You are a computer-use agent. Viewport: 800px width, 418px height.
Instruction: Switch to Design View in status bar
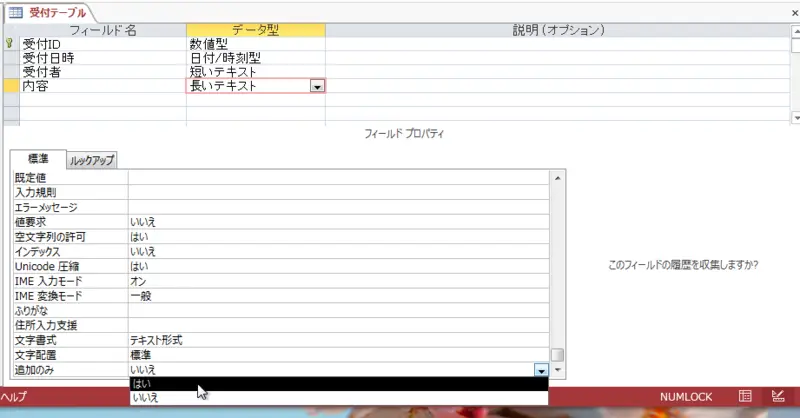pyautogui.click(x=777, y=397)
